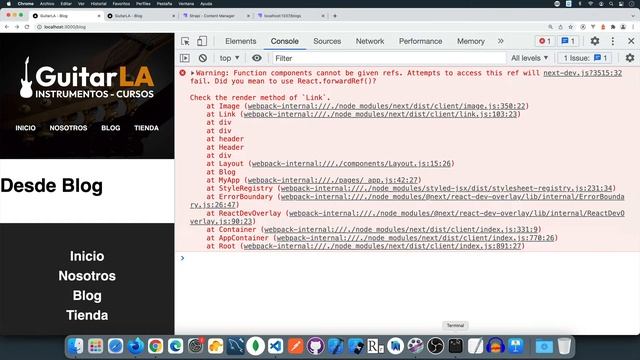This screenshot has height=360, width=640.
Task: Open image.js:350:22 stack trace link
Action: [x=387, y=106]
